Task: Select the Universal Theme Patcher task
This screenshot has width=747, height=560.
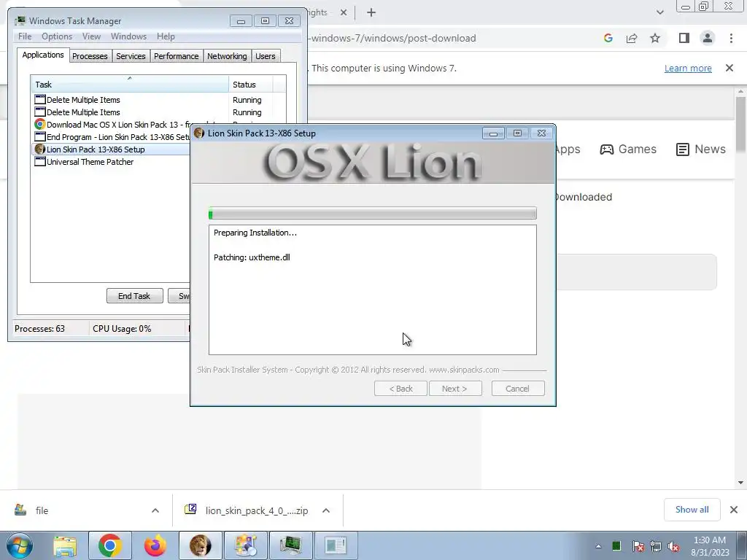Action: [112, 162]
